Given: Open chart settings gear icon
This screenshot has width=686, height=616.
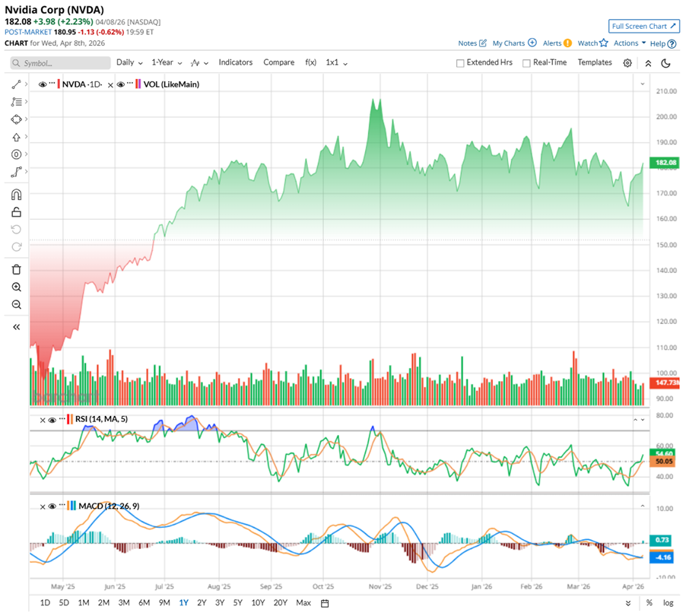Looking at the screenshot, I should coord(627,63).
